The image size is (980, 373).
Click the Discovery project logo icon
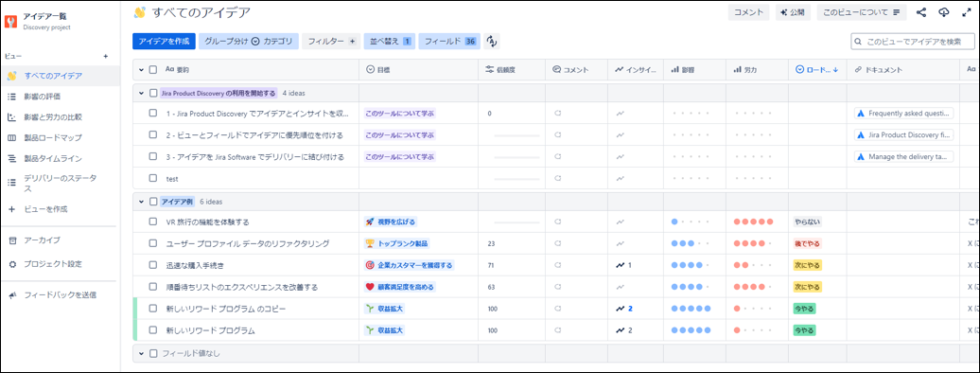click(10, 21)
